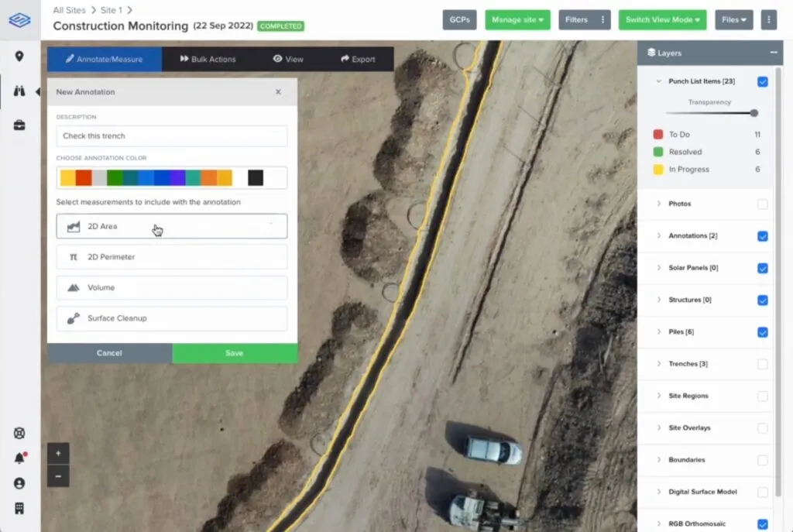Pick the black annotation color
Viewport: 793px width, 532px height.
click(x=256, y=177)
